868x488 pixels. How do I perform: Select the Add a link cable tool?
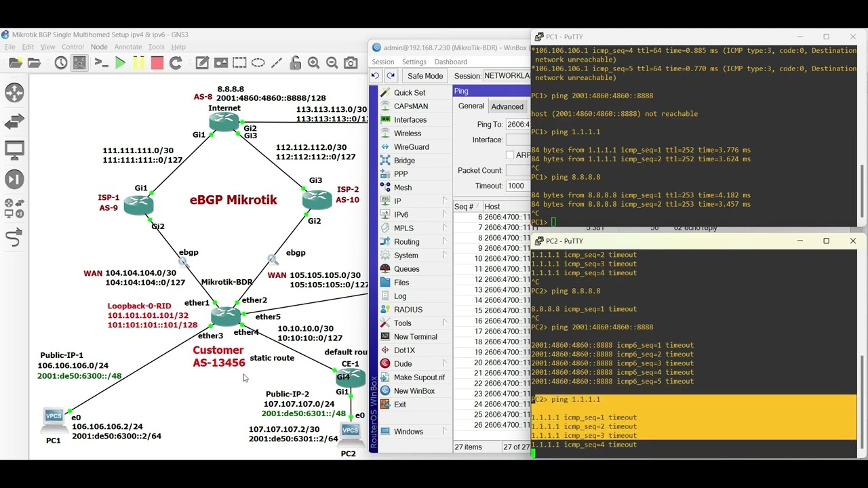click(14, 237)
